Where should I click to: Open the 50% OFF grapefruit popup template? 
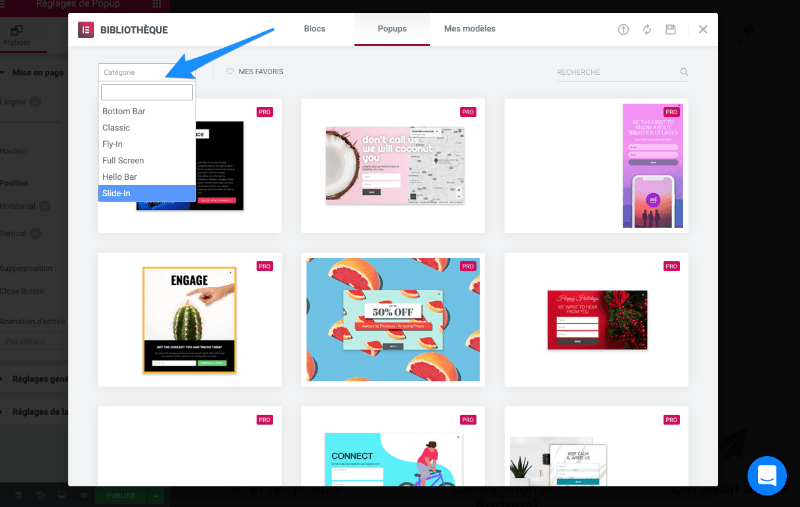pos(393,320)
